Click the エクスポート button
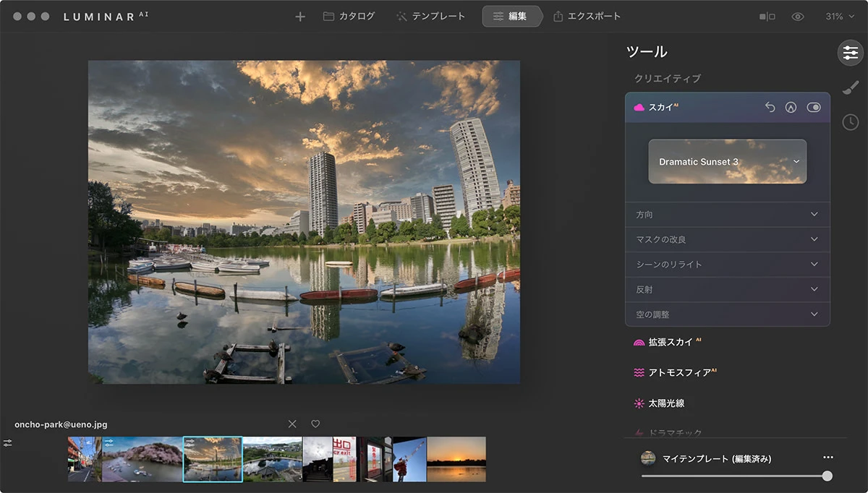Viewport: 868px width, 493px height. coord(587,16)
